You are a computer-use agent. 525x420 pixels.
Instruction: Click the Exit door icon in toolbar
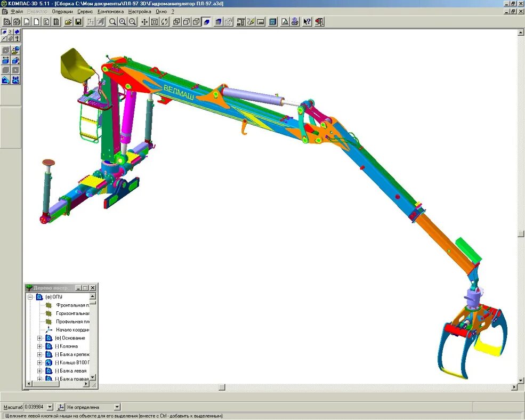tap(319, 22)
